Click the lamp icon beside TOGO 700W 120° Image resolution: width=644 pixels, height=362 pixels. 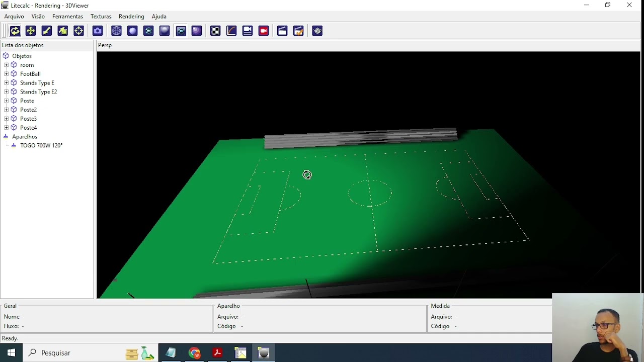(x=14, y=145)
